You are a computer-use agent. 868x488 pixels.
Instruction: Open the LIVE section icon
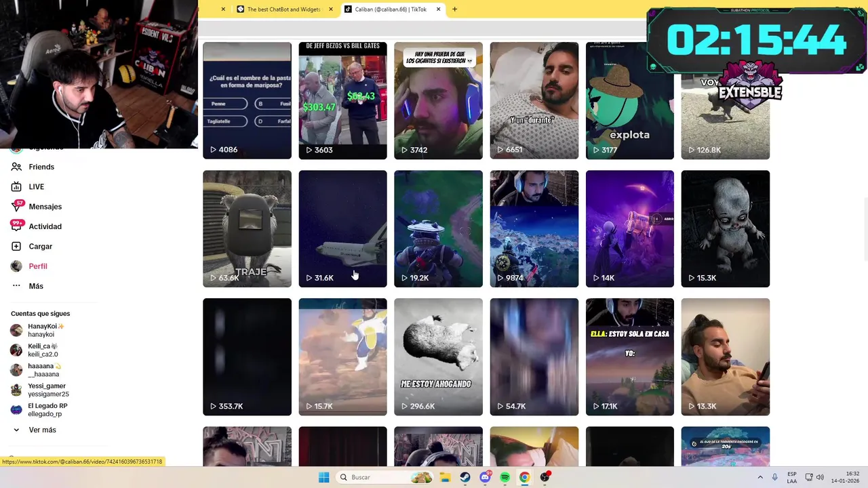tap(16, 186)
